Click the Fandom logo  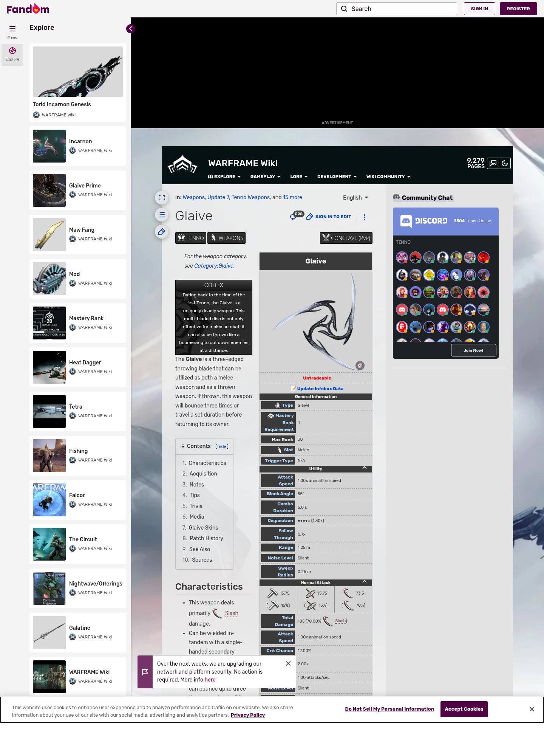[x=28, y=9]
